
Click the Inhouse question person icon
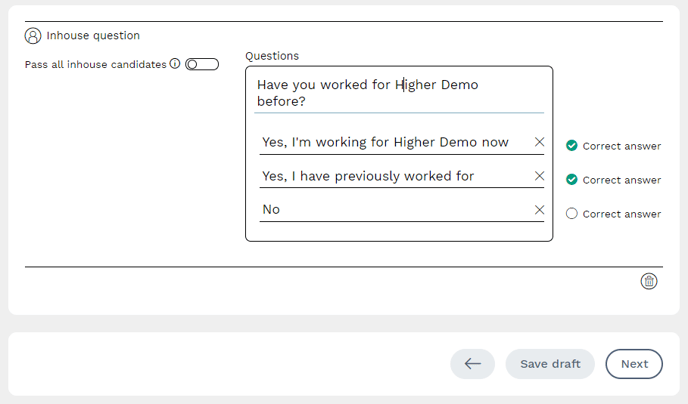pyautogui.click(x=33, y=36)
